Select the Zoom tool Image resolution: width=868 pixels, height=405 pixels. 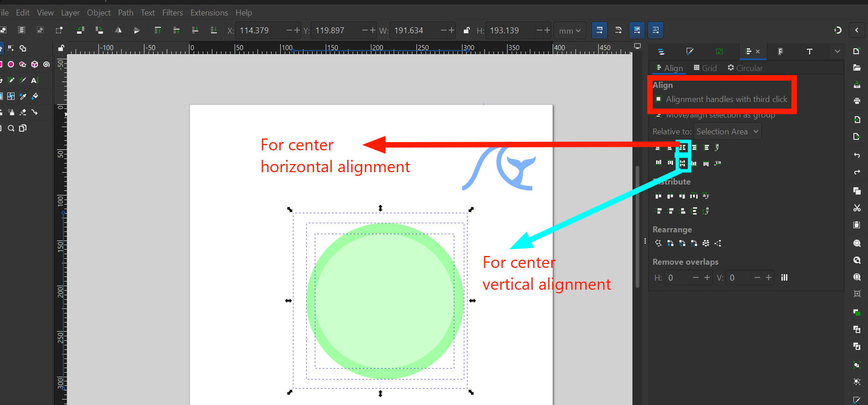[11, 128]
